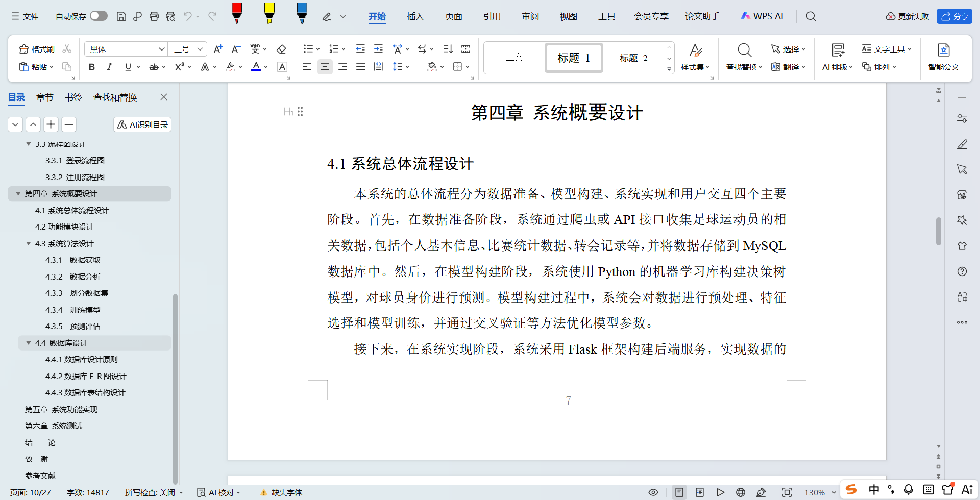Click the Format Painter icon
980x500 pixels.
(37, 49)
